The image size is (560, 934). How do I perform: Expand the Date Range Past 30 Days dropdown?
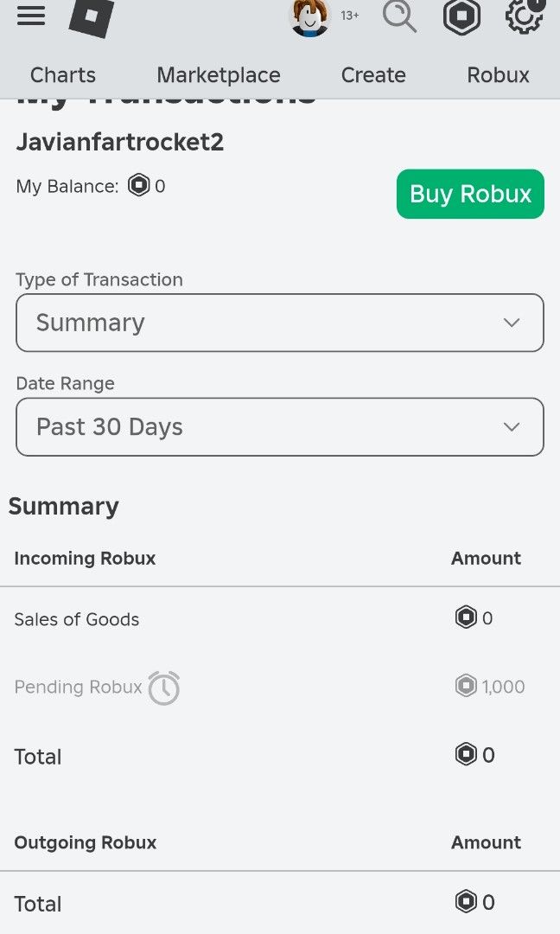coord(280,427)
